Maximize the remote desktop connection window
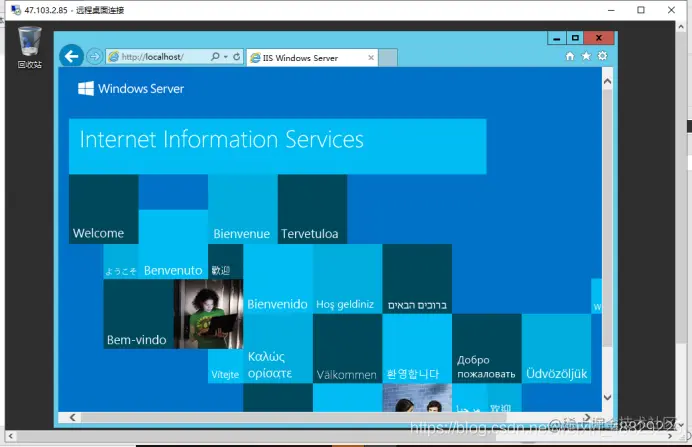 (641, 10)
